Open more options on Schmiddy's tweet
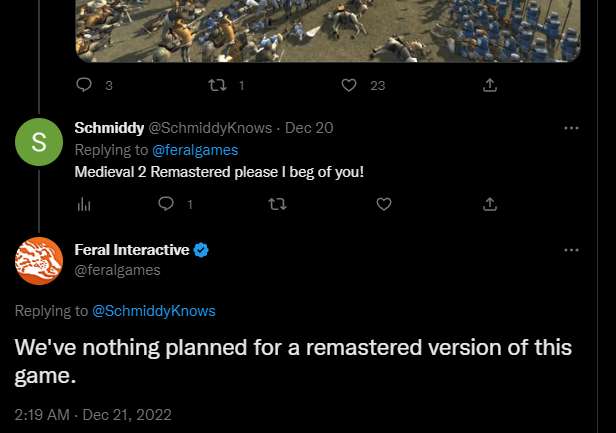 click(x=571, y=128)
